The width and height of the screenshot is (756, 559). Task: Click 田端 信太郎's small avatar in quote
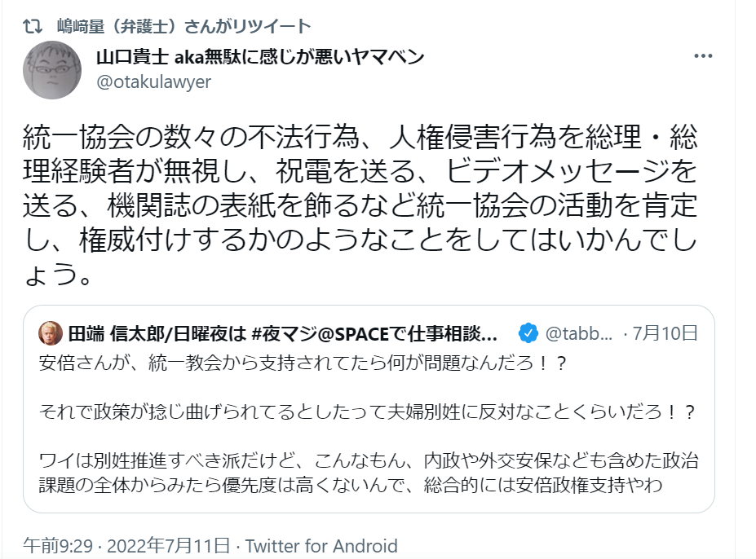(x=48, y=332)
